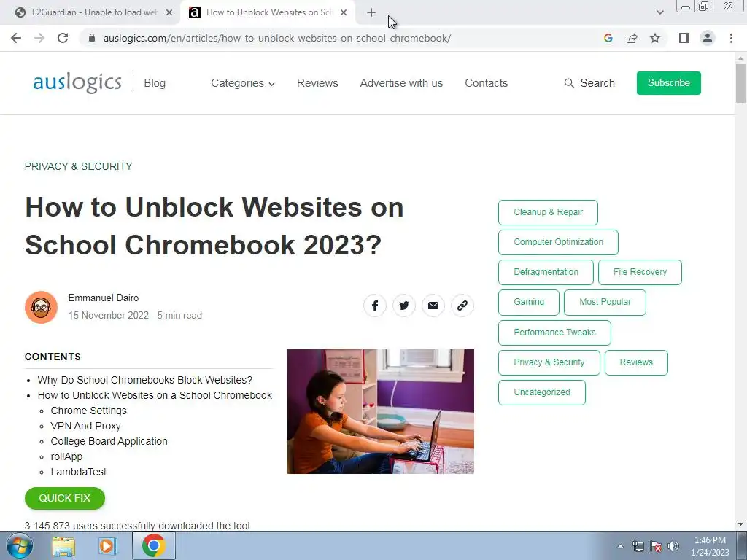The width and height of the screenshot is (747, 560).
Task: Open Gaming tag
Action: [529, 303]
